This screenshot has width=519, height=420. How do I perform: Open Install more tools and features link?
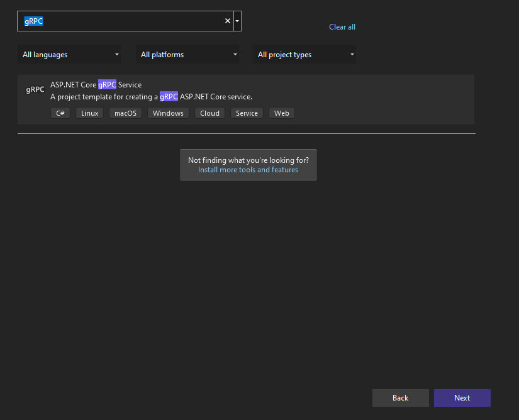click(248, 170)
